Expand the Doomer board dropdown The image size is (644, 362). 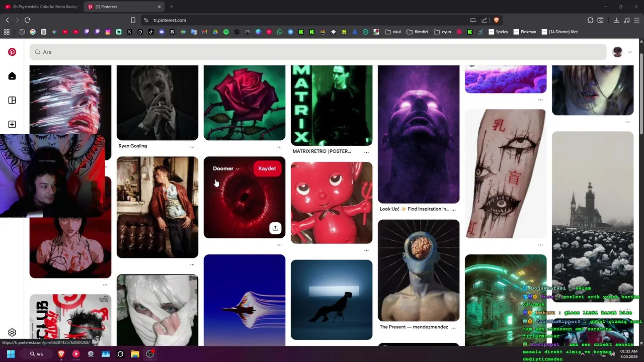click(226, 168)
